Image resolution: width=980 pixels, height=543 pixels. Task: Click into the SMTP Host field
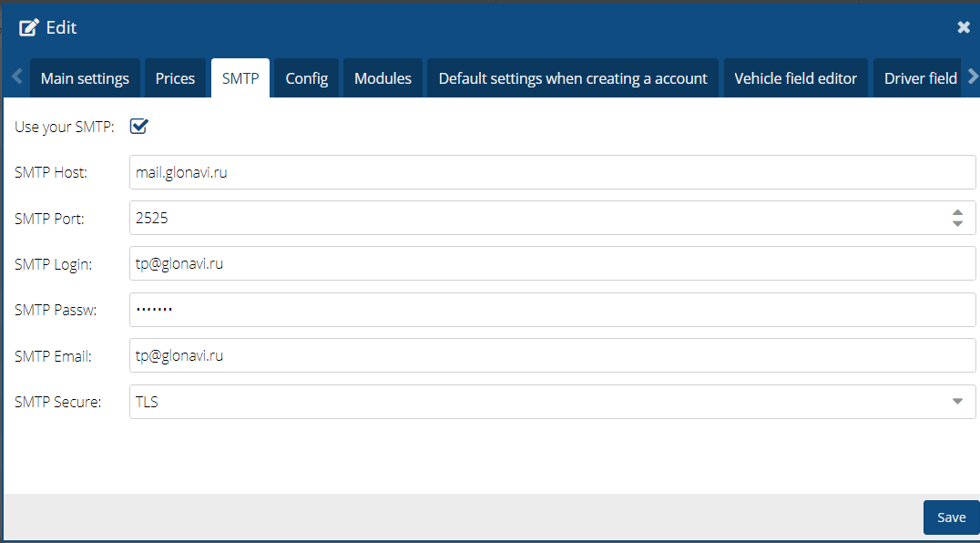tap(552, 172)
